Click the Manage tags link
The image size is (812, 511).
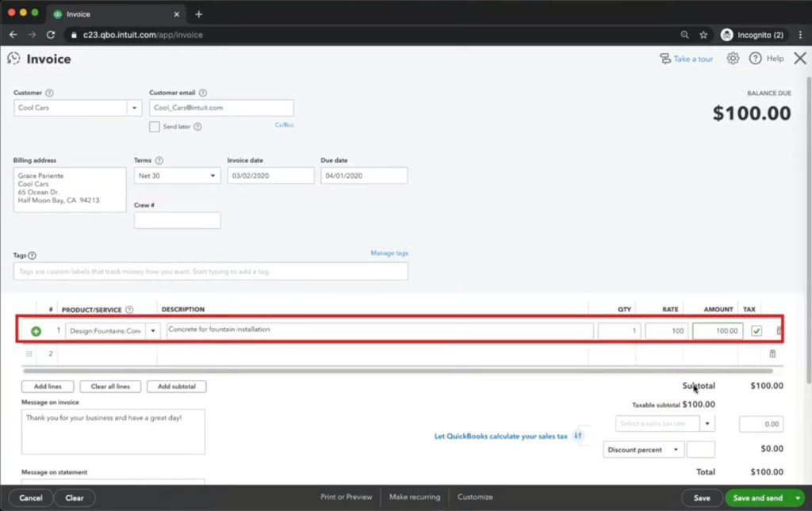click(389, 254)
